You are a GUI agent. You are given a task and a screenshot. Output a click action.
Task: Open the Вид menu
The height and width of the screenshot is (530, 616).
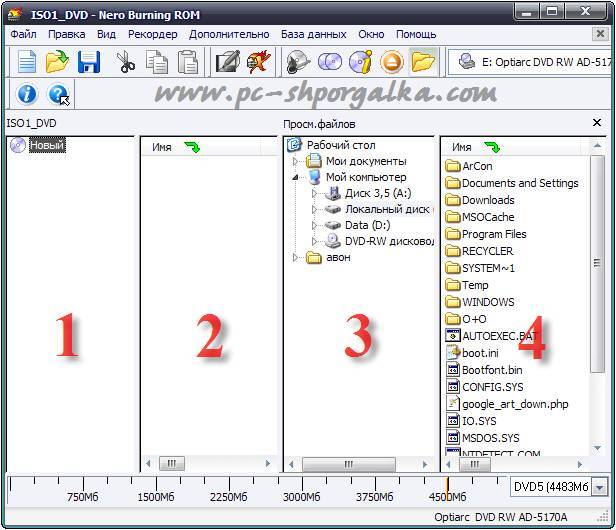click(x=106, y=34)
